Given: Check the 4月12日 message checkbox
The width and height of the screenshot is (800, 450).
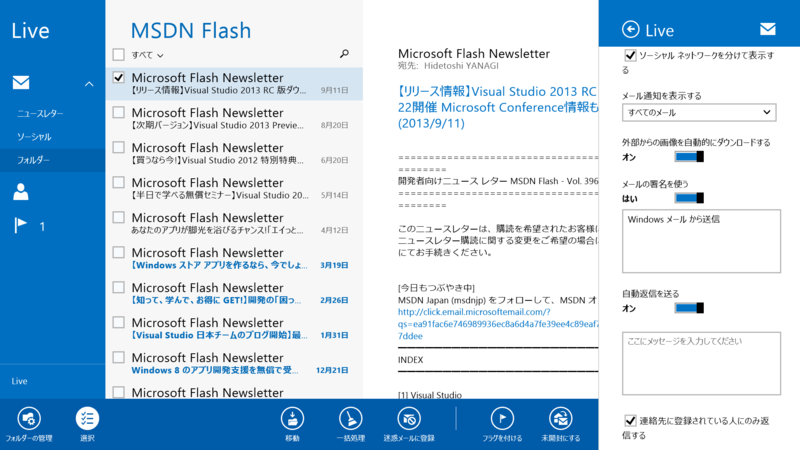Looking at the screenshot, I should point(118,217).
